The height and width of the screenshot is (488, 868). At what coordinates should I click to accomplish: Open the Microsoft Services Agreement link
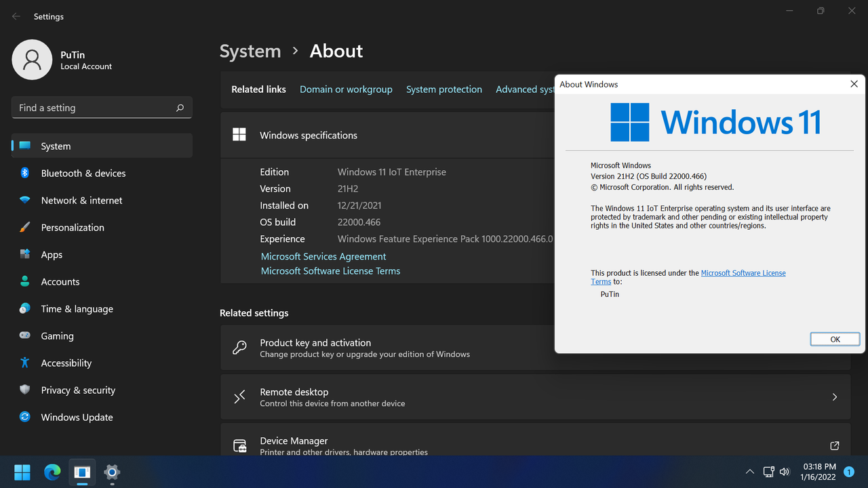point(323,257)
